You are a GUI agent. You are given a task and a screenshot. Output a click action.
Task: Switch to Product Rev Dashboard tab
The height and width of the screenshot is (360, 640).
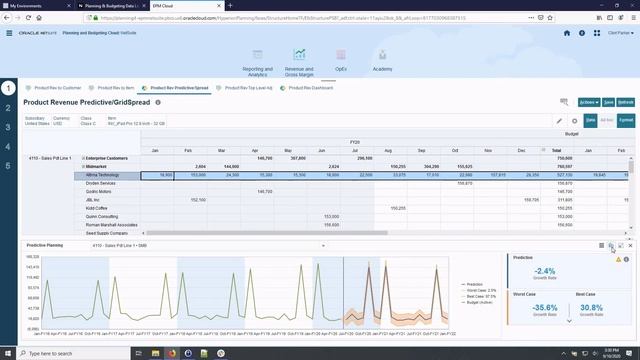(x=307, y=88)
